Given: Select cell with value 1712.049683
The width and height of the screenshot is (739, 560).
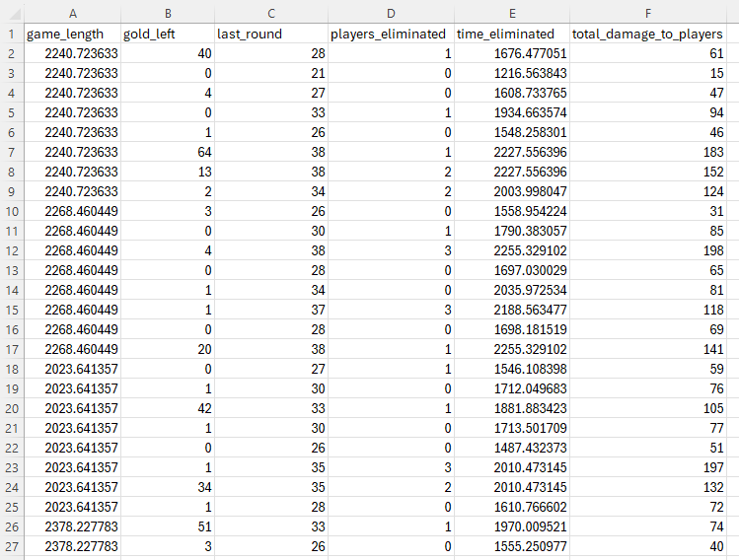Looking at the screenshot, I should click(x=512, y=388).
